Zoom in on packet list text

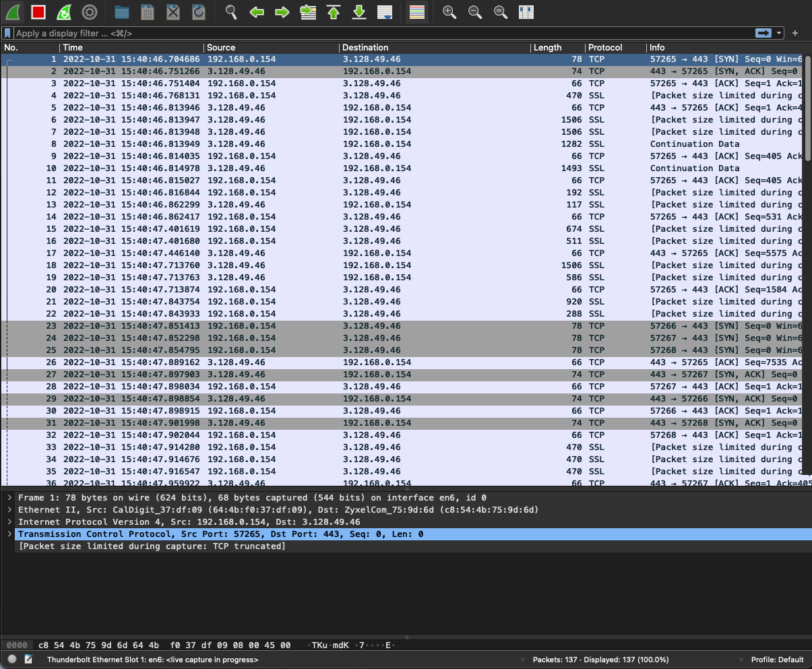pos(449,12)
